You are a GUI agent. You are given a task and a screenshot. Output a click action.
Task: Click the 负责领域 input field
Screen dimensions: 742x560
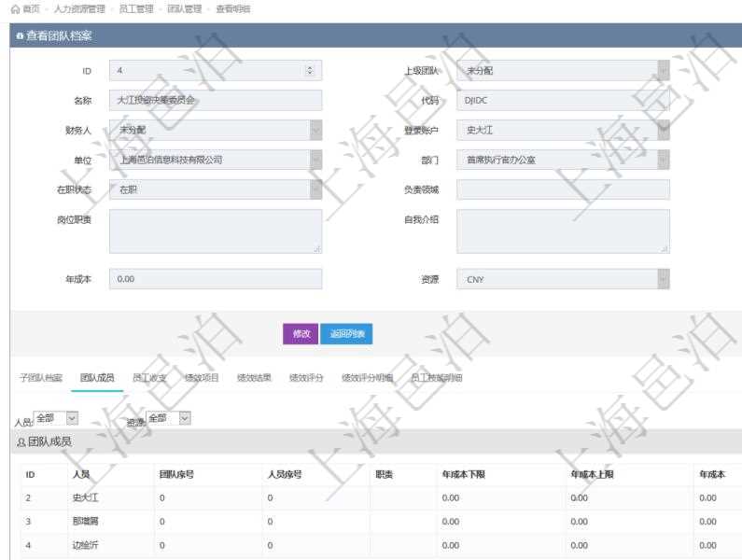point(563,189)
